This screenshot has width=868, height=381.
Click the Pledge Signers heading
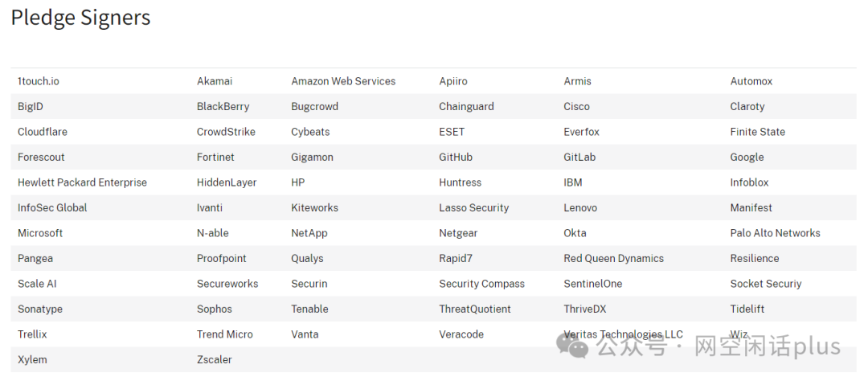[81, 17]
